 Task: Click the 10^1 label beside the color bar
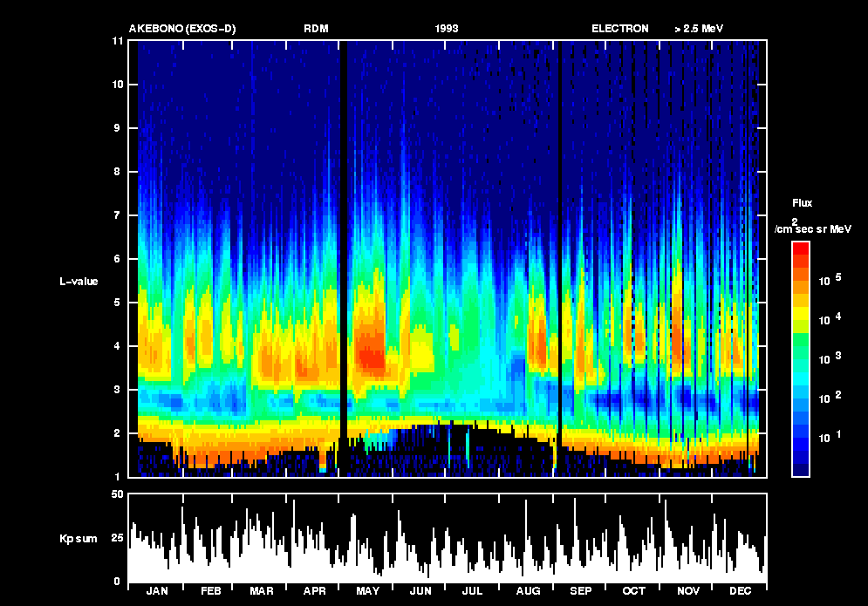pos(830,437)
